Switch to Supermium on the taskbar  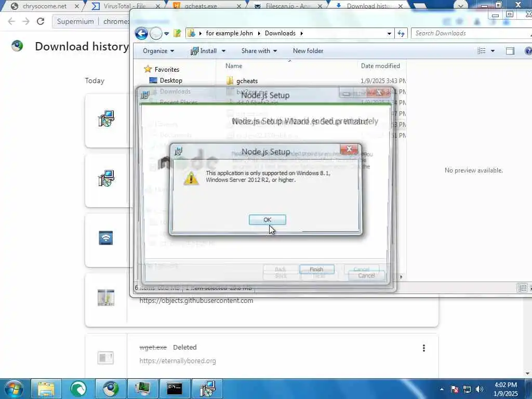(111, 389)
